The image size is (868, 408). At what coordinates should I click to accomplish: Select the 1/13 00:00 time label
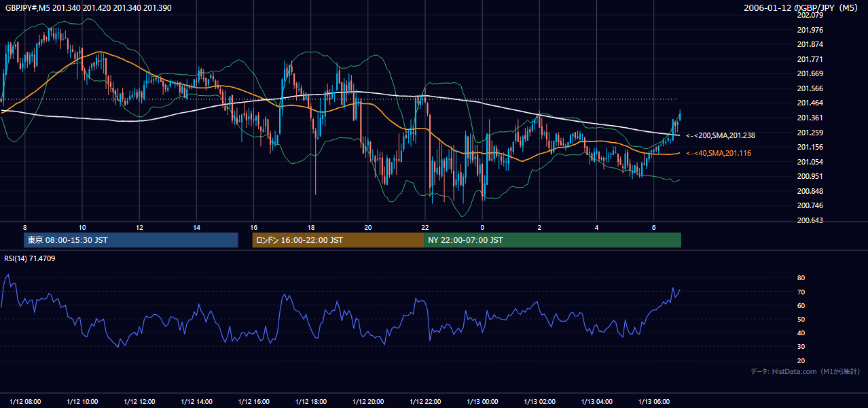point(483,401)
